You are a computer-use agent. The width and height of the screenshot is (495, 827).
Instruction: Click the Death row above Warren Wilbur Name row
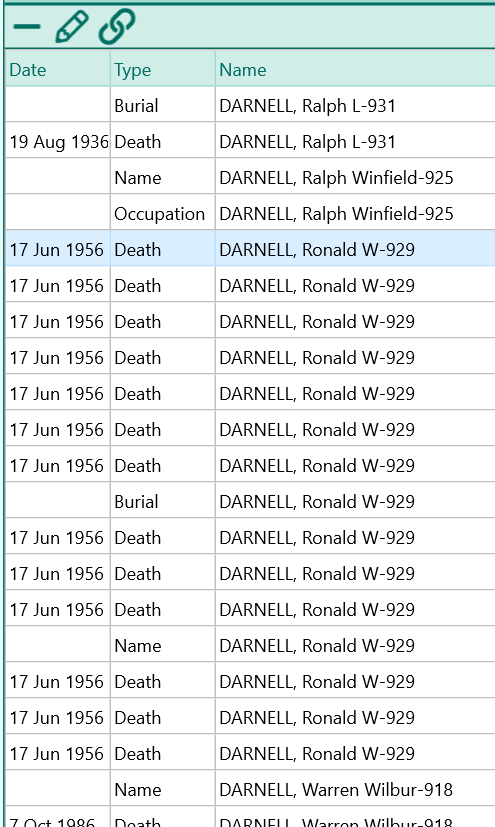[250, 754]
